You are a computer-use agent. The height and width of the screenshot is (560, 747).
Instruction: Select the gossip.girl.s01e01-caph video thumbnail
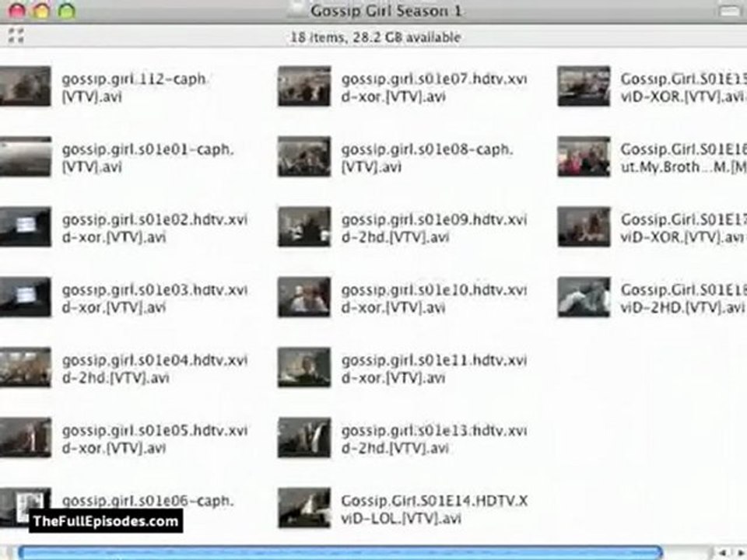pos(25,156)
